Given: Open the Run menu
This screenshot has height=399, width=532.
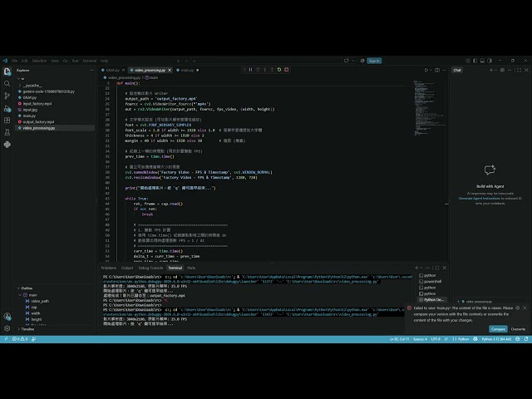Looking at the screenshot, I should tap(76, 61).
